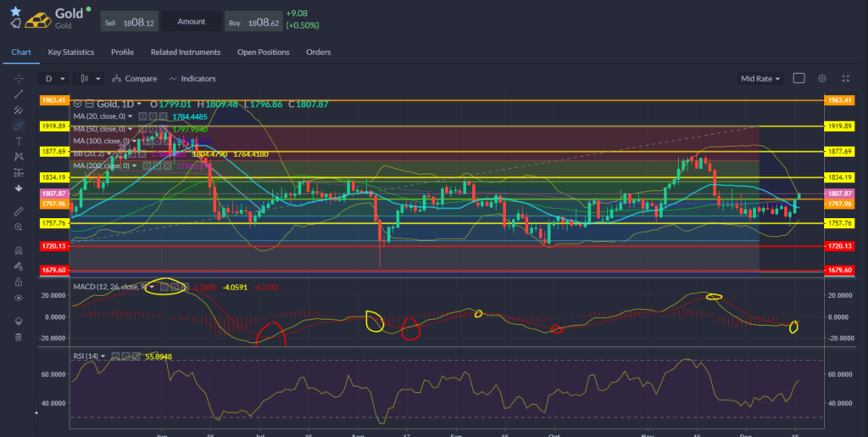Select the pitchfork channel tool
Screen dimensions: 868x437
coord(19,109)
